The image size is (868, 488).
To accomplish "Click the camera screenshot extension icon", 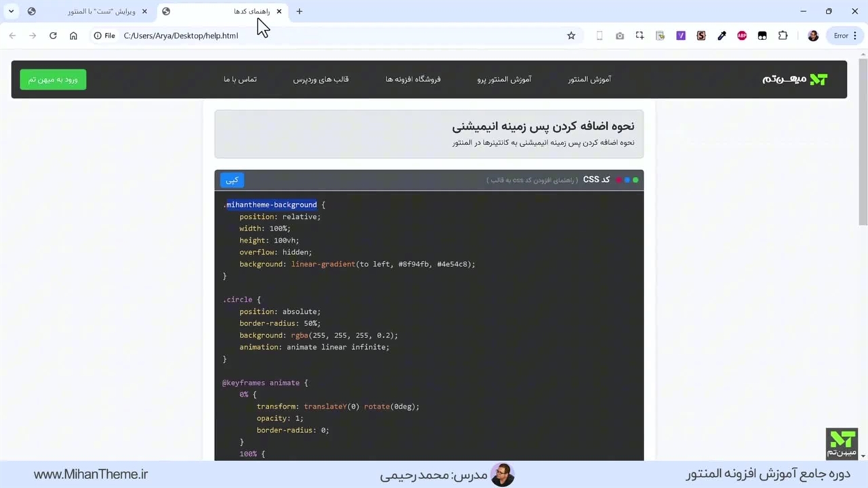I will tap(620, 36).
